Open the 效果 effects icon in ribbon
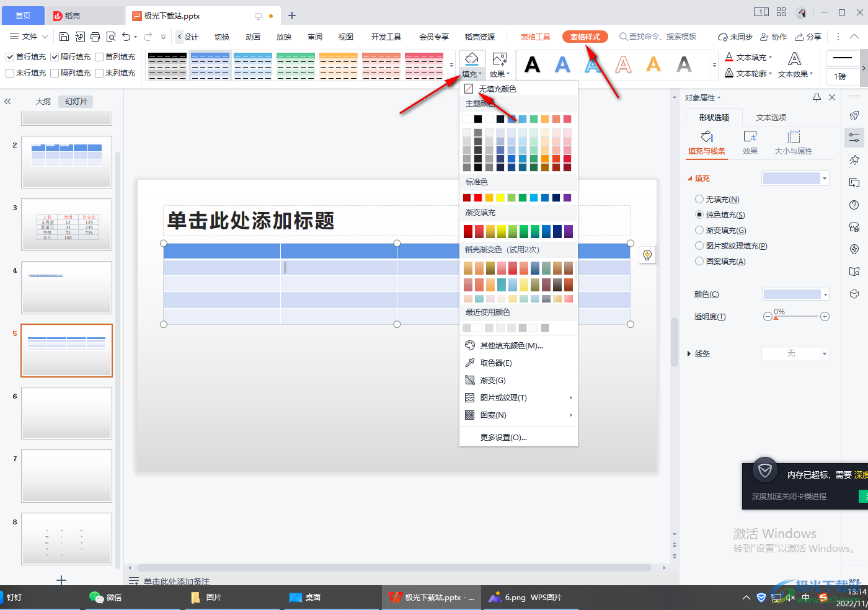868x610 pixels. 499,59
